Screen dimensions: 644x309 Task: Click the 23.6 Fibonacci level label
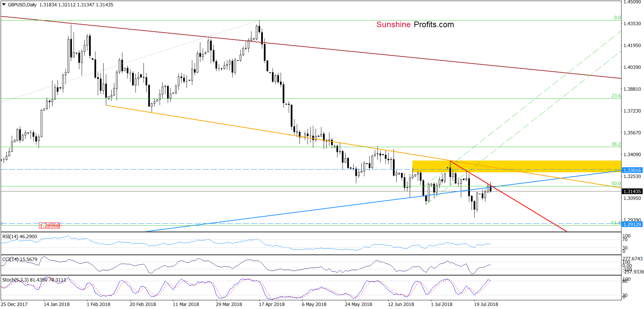pos(616,96)
